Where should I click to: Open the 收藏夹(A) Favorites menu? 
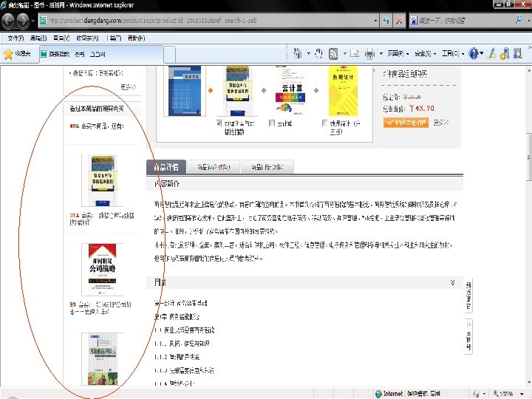click(87, 38)
